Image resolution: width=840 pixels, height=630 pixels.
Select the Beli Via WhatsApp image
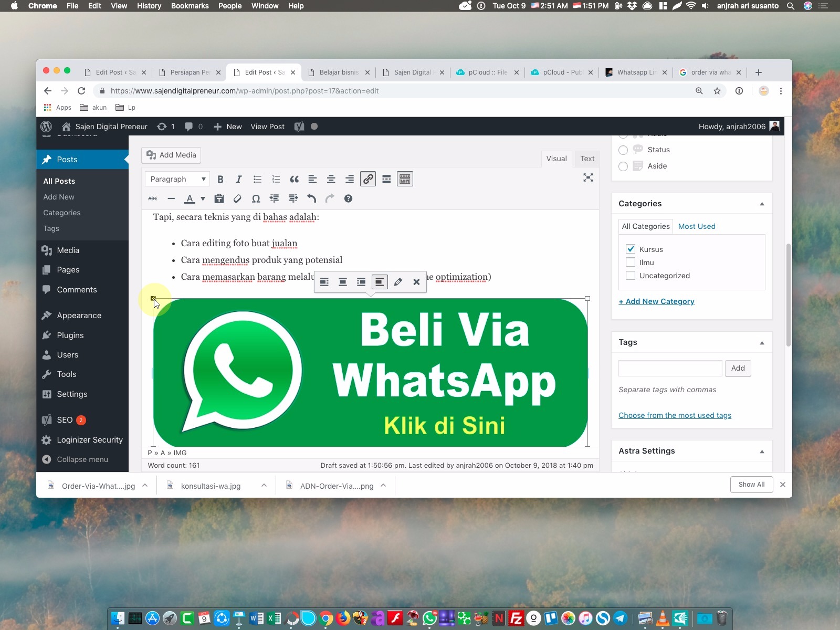[370, 373]
